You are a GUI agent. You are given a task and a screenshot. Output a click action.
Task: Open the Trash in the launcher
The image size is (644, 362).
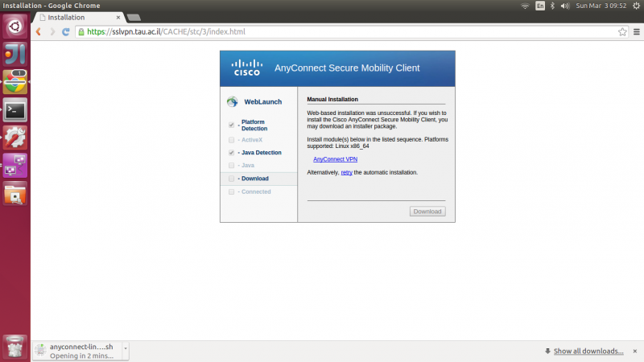click(x=15, y=346)
